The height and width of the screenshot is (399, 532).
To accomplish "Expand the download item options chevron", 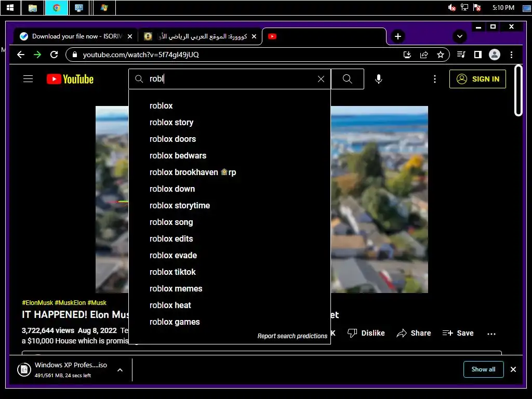I will pos(120,370).
